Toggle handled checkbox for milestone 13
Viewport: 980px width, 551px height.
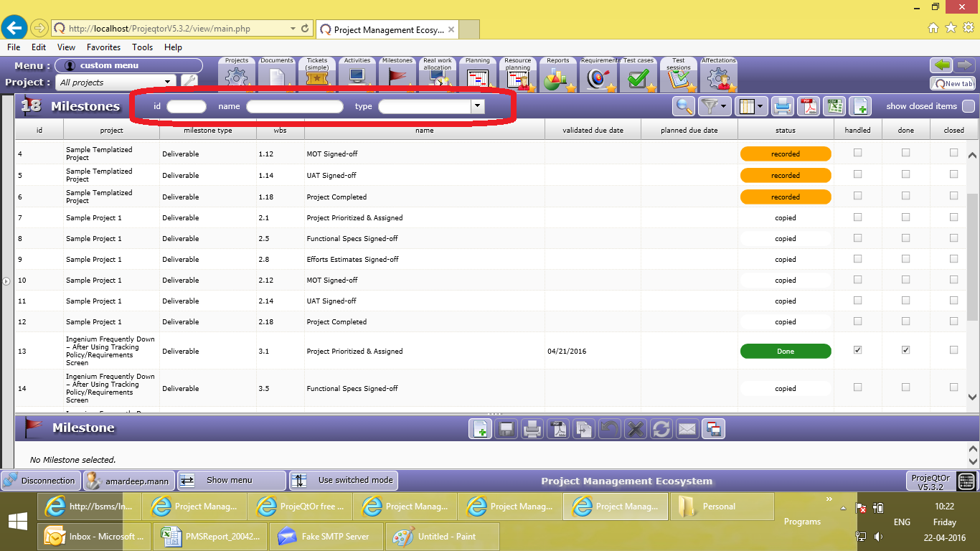pos(857,350)
